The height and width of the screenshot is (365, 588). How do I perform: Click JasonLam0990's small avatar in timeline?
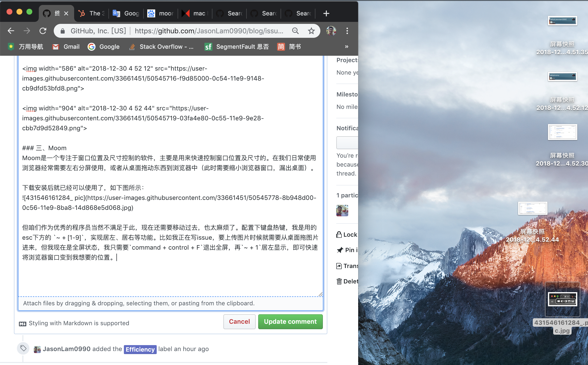click(x=37, y=349)
